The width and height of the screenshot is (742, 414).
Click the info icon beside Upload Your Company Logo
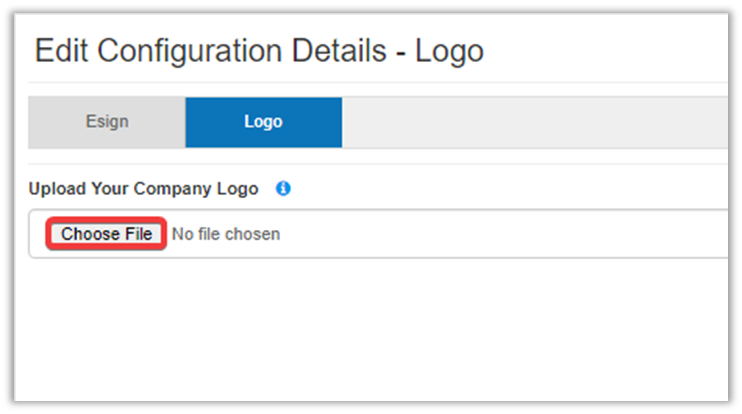tap(283, 188)
